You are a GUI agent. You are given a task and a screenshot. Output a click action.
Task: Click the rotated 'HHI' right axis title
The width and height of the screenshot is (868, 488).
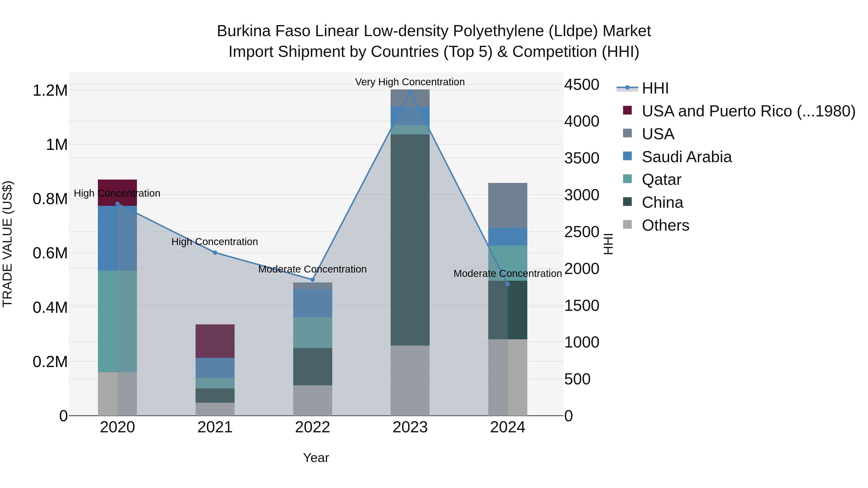pos(608,244)
